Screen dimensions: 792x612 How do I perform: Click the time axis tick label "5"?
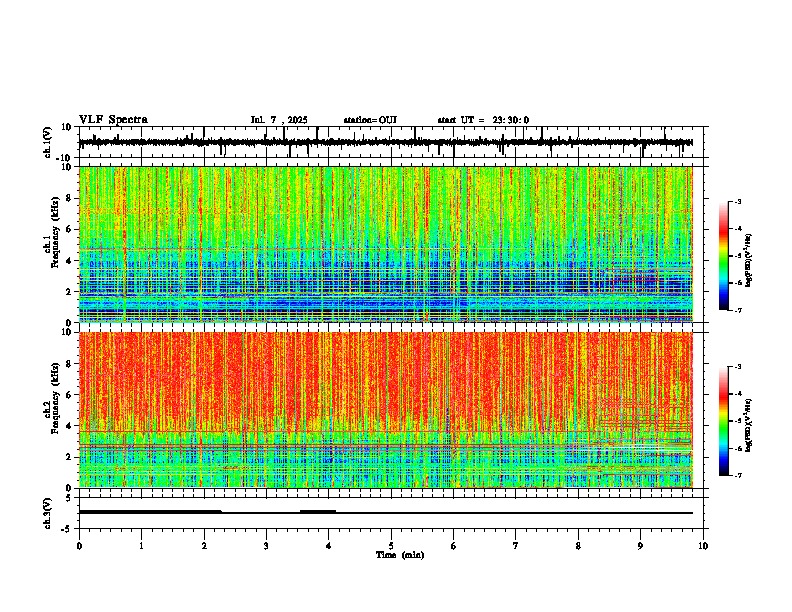[x=391, y=546]
